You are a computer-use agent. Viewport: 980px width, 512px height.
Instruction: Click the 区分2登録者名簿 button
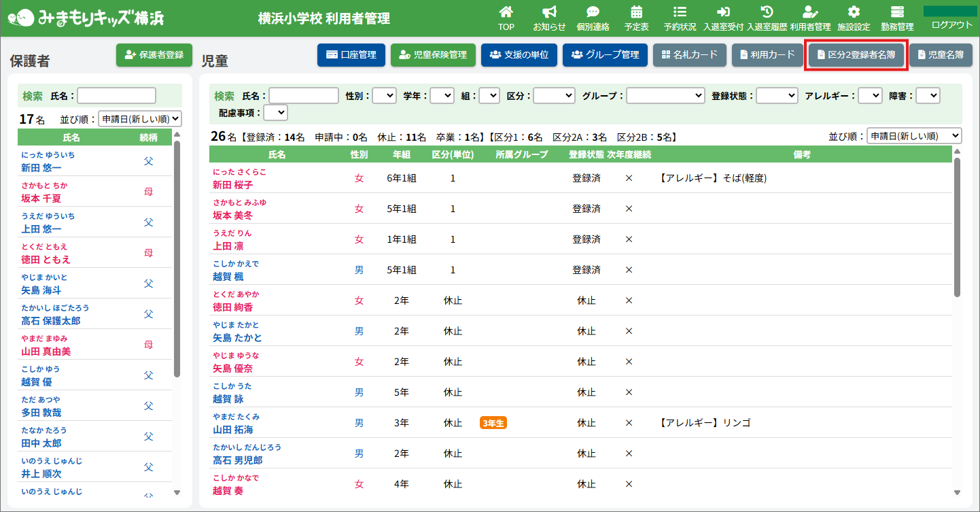click(x=856, y=55)
